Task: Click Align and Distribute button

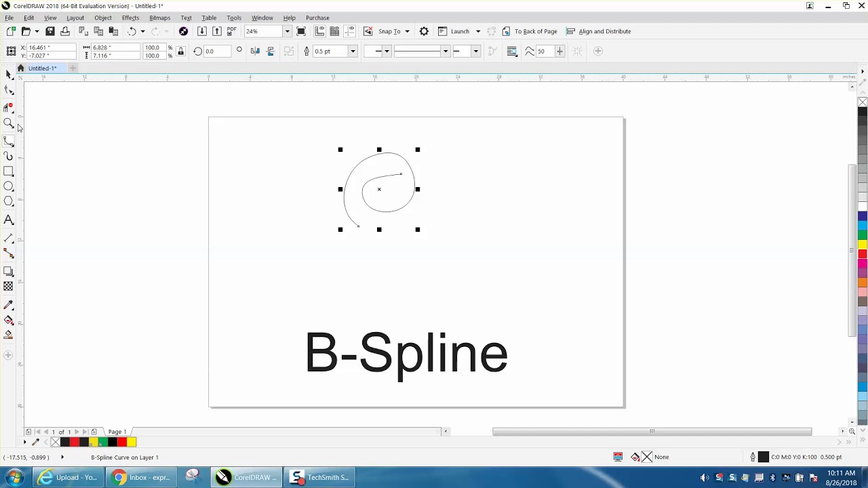Action: pos(599,31)
